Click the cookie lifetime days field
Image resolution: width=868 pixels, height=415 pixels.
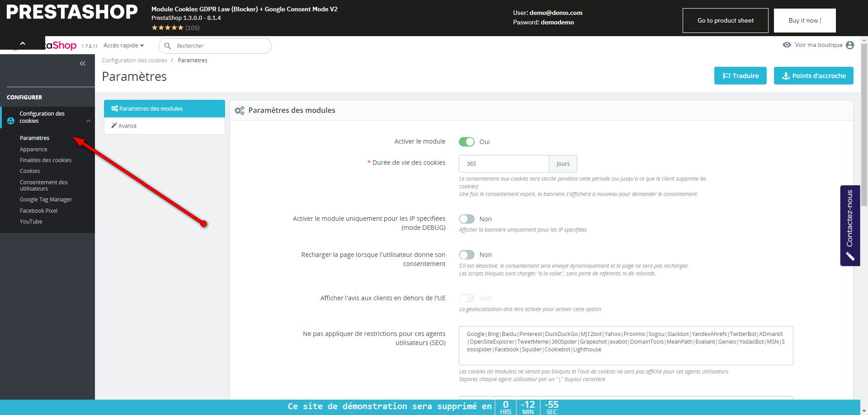(504, 164)
